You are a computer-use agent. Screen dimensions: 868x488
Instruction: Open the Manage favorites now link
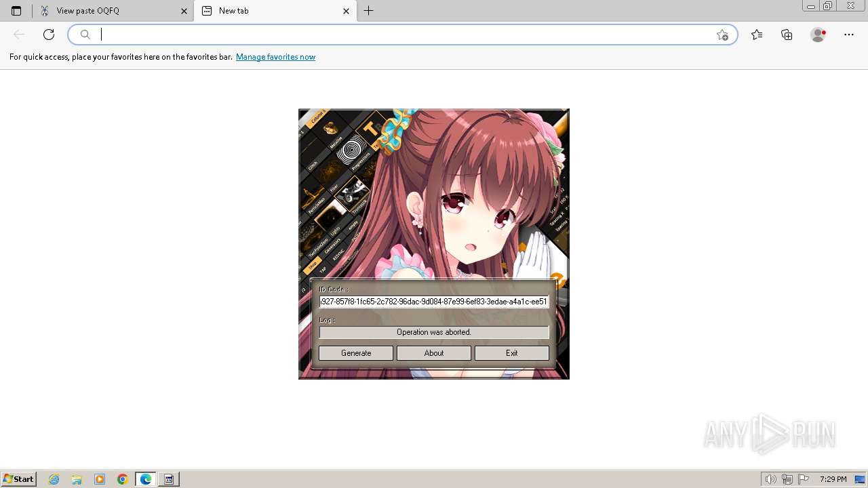click(x=275, y=57)
